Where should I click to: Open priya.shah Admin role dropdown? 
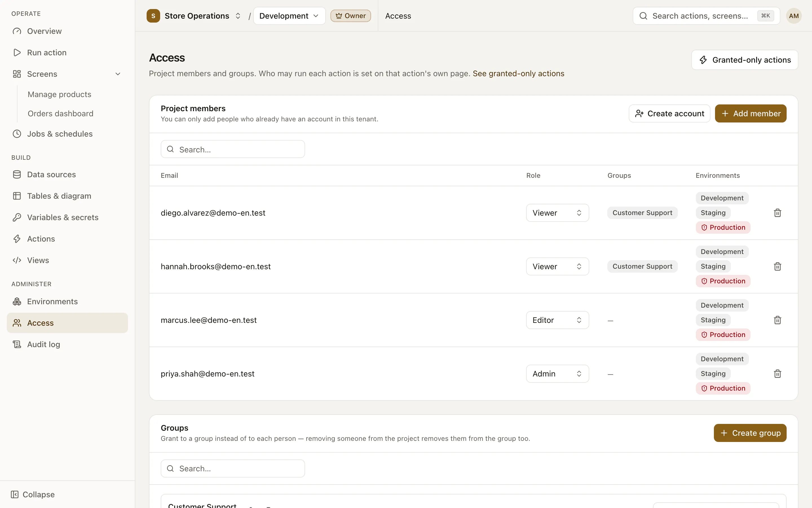click(557, 374)
